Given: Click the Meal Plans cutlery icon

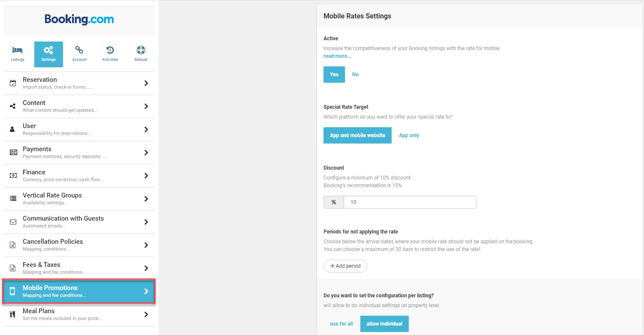Looking at the screenshot, I should pos(13,314).
